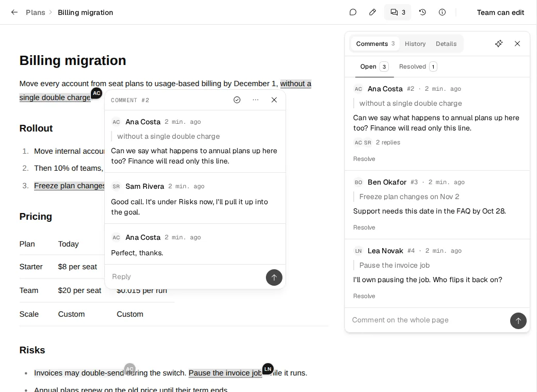Click the Risks heading
The width and height of the screenshot is (537, 392).
pyautogui.click(x=32, y=350)
